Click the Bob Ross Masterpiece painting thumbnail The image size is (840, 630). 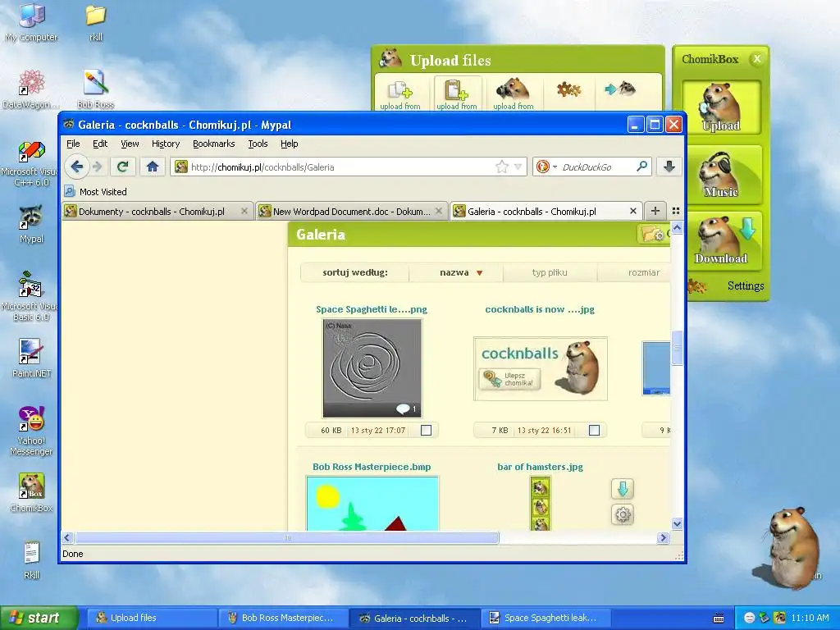point(372,504)
